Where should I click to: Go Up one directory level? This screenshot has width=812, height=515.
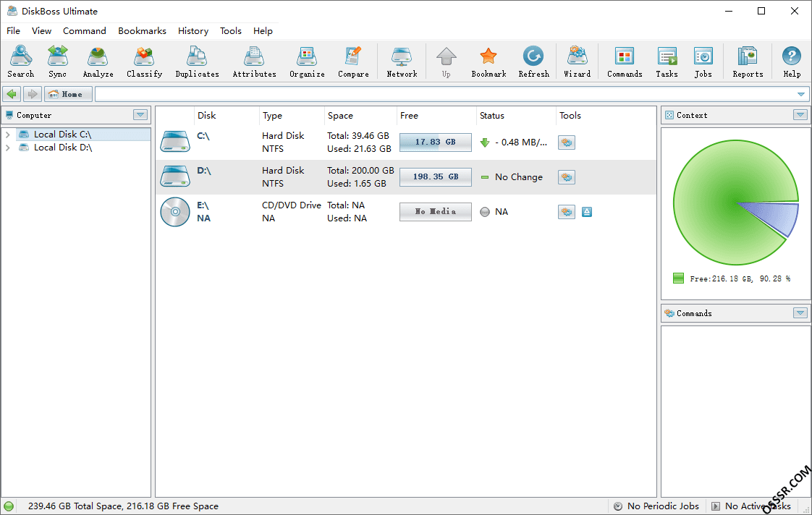[446, 61]
